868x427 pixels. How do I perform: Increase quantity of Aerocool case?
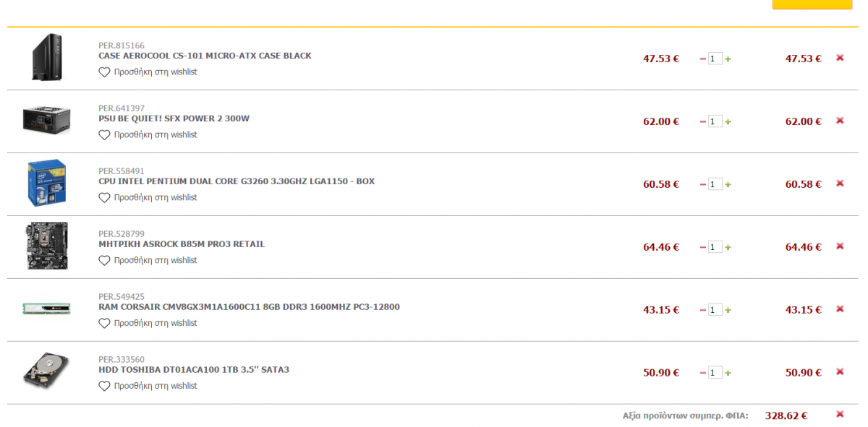[728, 59]
